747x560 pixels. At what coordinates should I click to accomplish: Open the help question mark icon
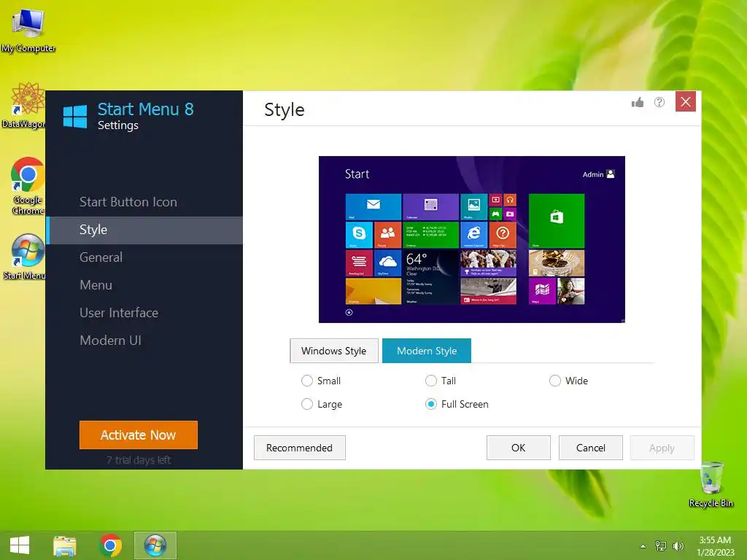coord(659,102)
